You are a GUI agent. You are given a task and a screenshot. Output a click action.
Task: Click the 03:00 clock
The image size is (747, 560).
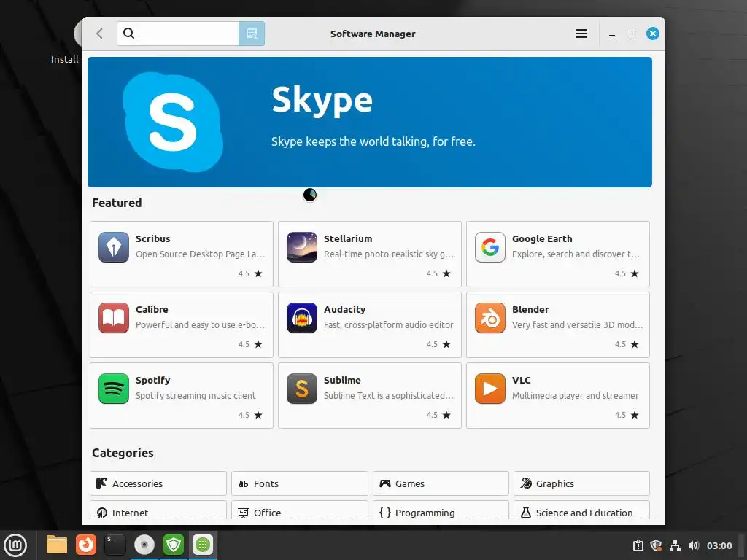click(x=719, y=545)
